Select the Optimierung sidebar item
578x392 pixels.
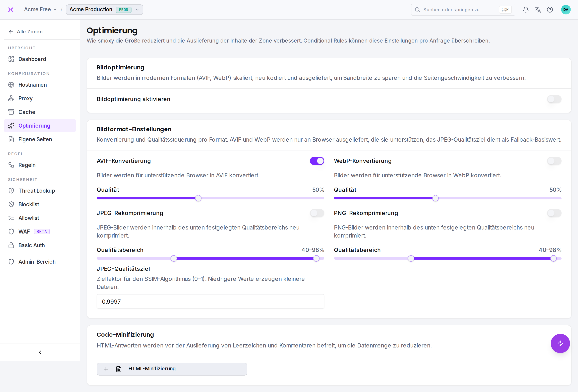click(x=40, y=126)
